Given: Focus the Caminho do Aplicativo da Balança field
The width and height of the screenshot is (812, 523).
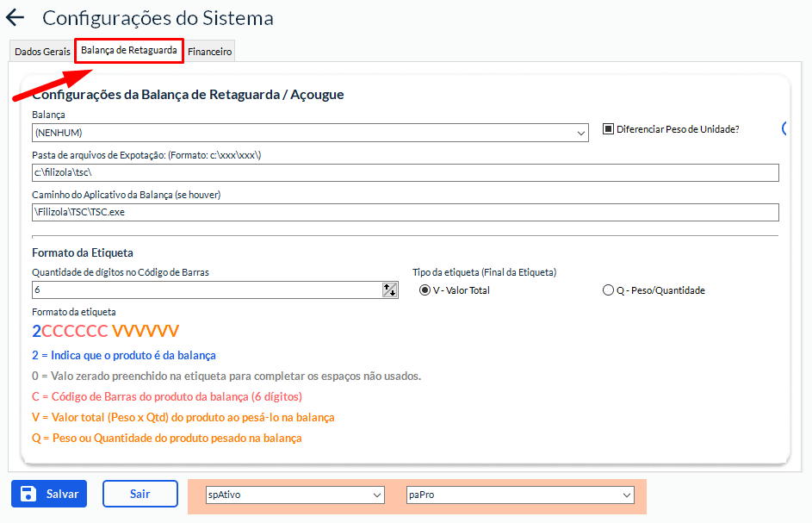Looking at the screenshot, I should click(405, 212).
